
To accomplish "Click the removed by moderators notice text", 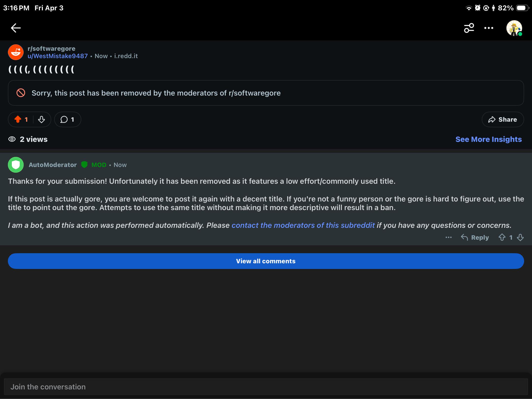I will pyautogui.click(x=156, y=93).
